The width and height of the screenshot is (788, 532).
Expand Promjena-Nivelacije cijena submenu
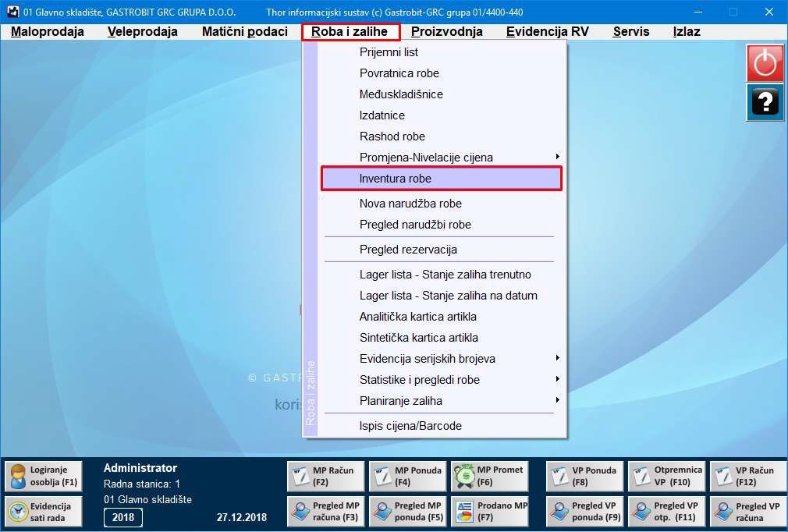click(438, 158)
